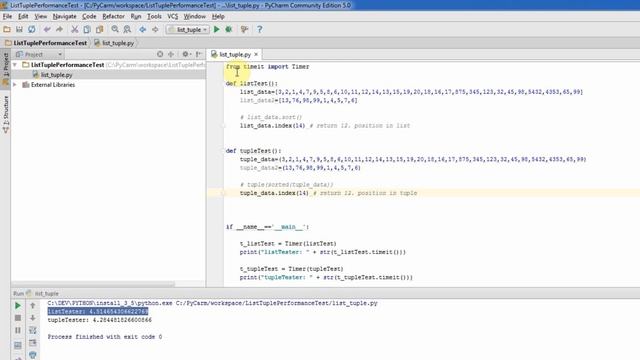Viewport: 640px width, 360px height.
Task: Click the Undo arrow in toolbar
Action: tap(47, 29)
